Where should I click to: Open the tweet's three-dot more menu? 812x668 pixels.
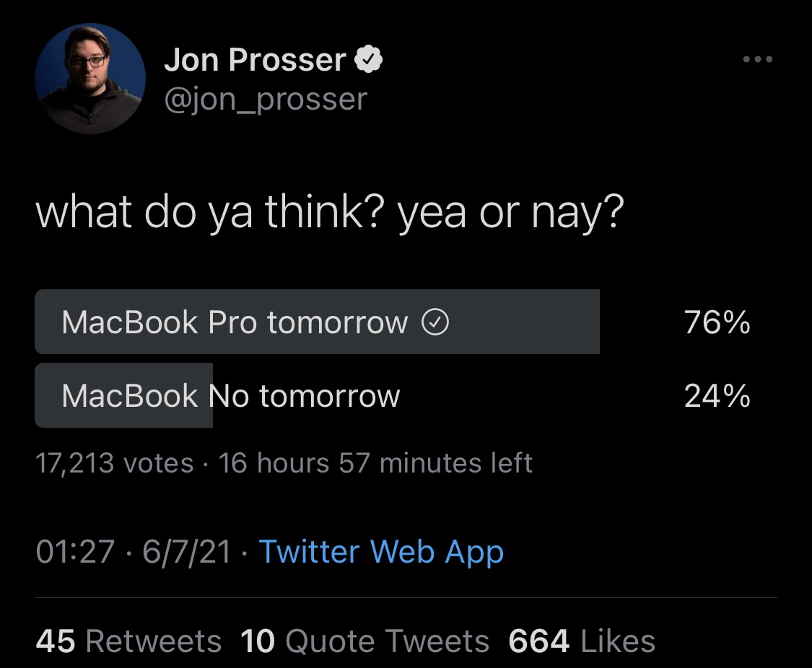pyautogui.click(x=757, y=60)
